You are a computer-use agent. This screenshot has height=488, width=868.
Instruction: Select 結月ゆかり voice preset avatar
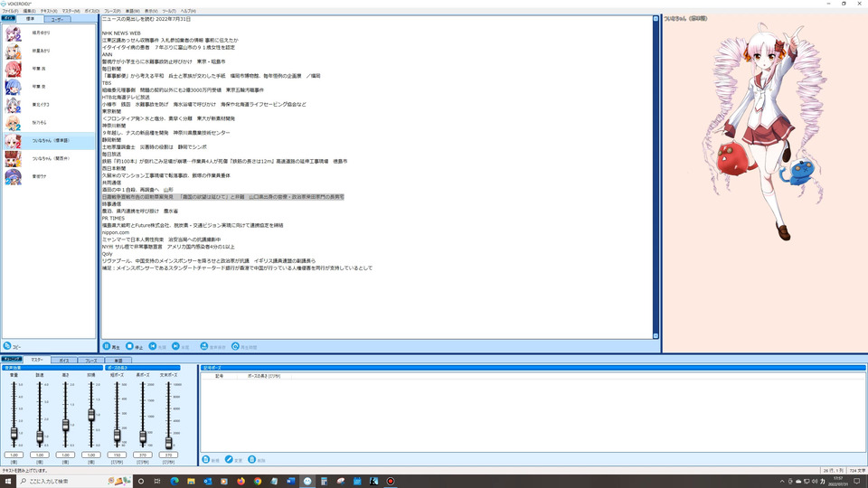(14, 33)
